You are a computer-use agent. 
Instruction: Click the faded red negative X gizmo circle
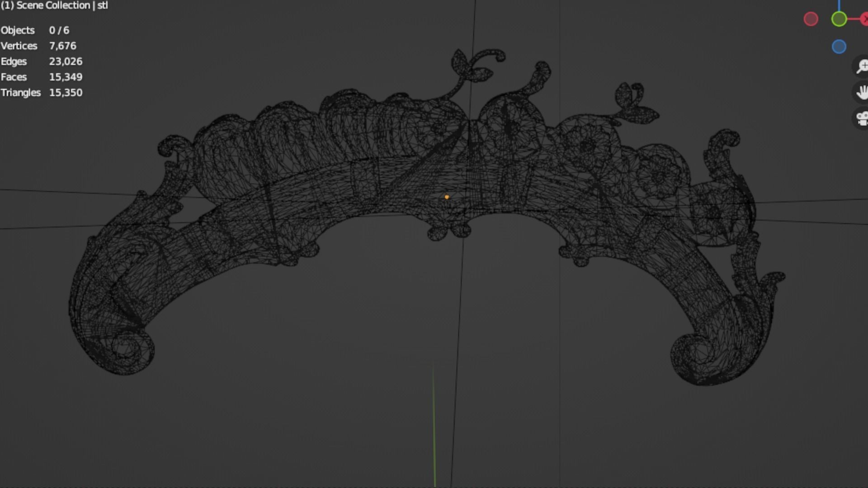click(811, 19)
